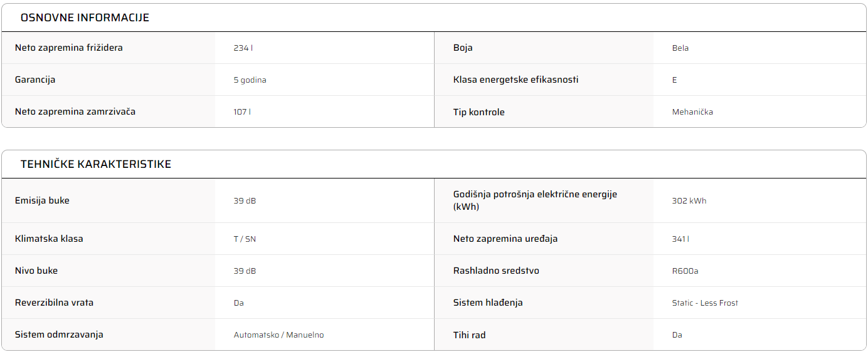868x352 pixels.
Task: Click the 5 godina warranty value
Action: click(250, 80)
